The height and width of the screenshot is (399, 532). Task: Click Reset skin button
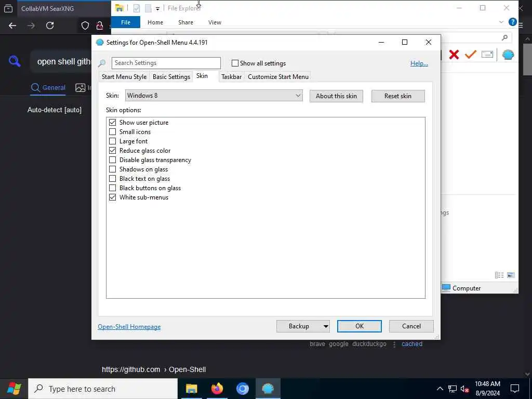tap(398, 96)
